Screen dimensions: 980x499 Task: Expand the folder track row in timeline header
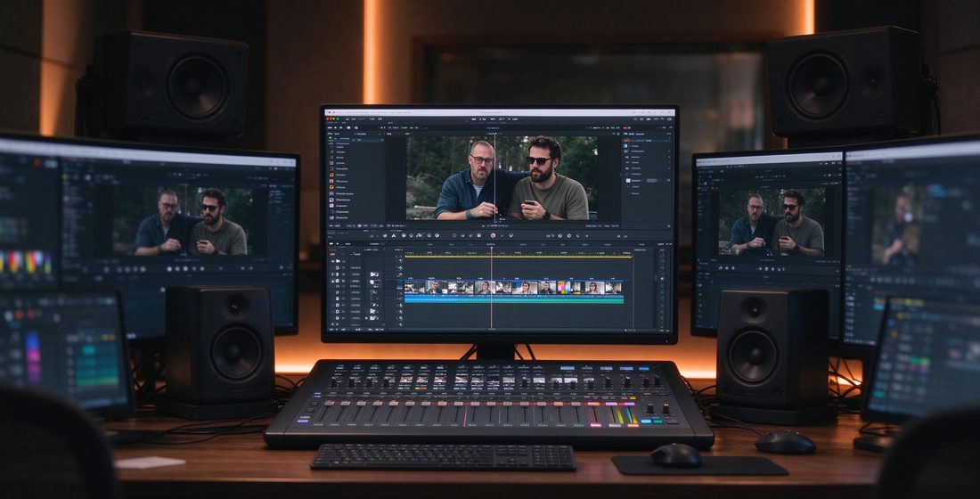338,261
